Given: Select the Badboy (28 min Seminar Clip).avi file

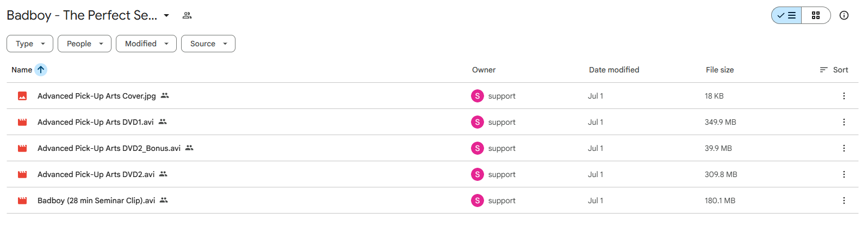Looking at the screenshot, I should (x=432, y=200).
